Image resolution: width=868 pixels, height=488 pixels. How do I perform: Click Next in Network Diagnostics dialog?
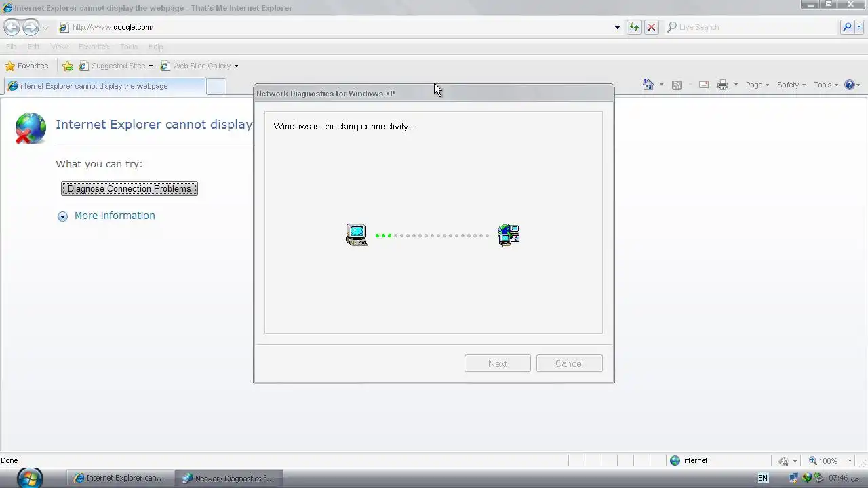coord(498,363)
